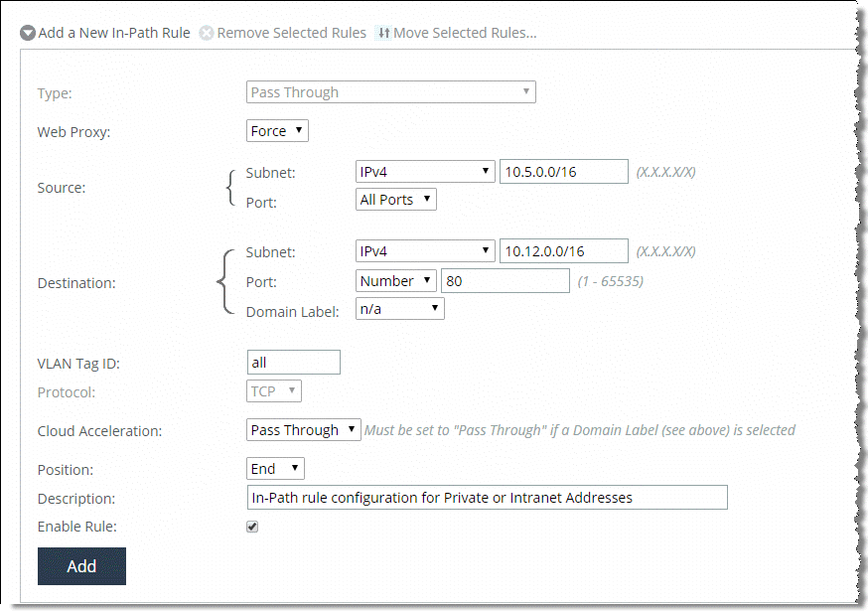The image size is (868, 611).
Task: Open the Type Pass Through dropdown
Action: 391,92
